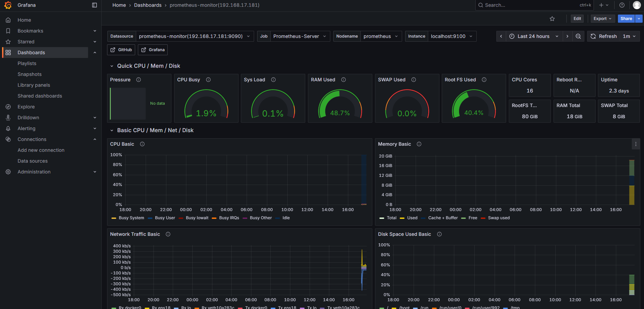Open the Share options arrow
Image resolution: width=644 pixels, height=309 pixels.
pos(639,19)
